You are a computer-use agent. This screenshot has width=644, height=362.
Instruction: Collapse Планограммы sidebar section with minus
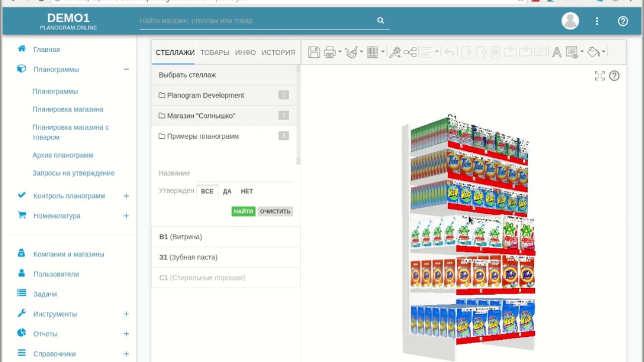126,69
